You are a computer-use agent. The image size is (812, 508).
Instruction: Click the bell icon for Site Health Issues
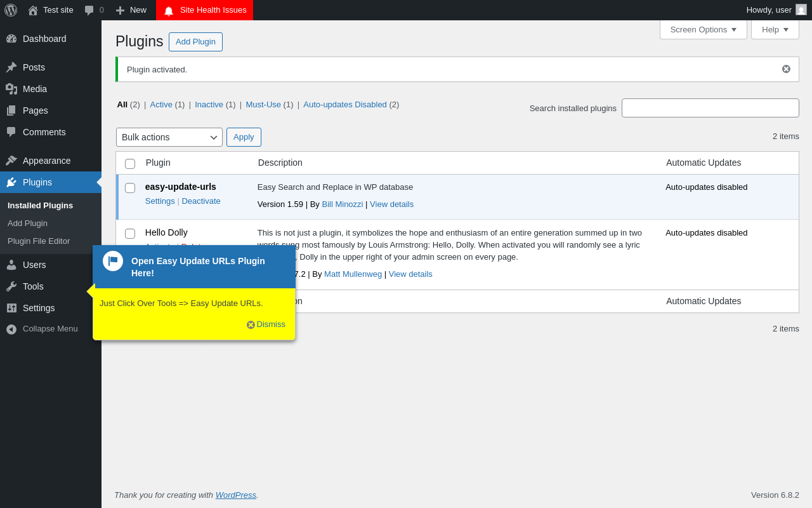(x=169, y=11)
